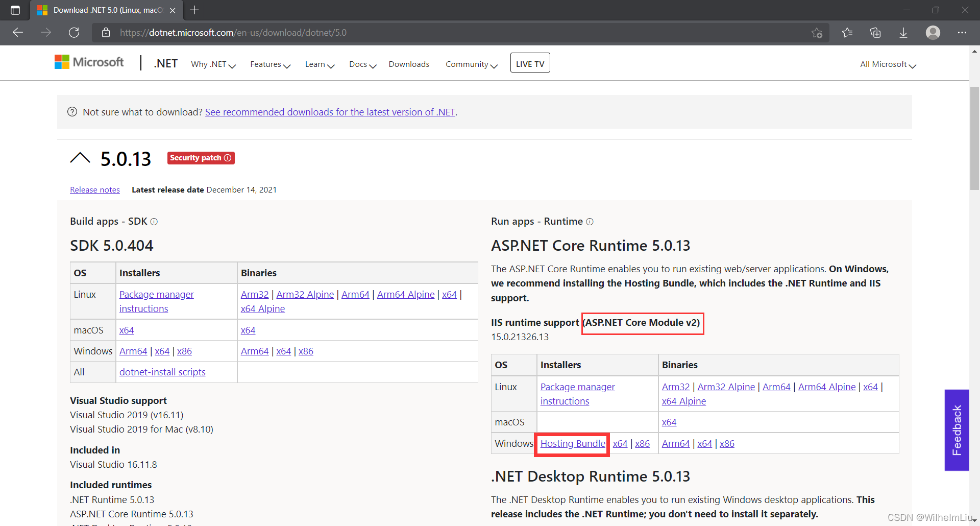Download ASP.NET Runtime macOS x64 binary
Viewport: 980px width, 526px height.
[669, 422]
